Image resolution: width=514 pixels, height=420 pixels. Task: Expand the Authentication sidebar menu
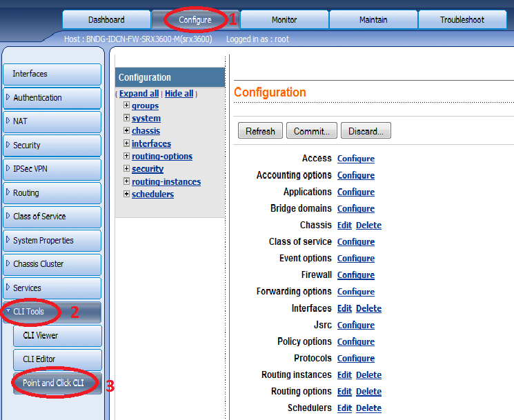(52, 98)
